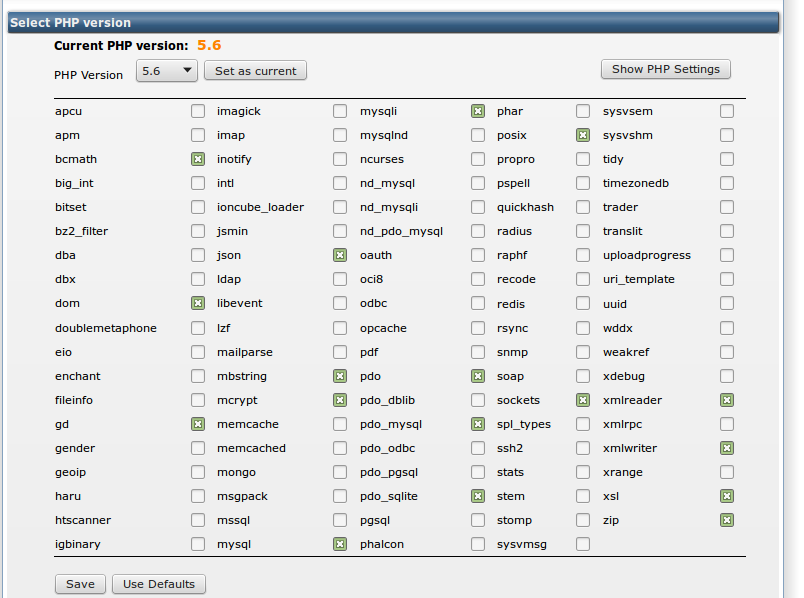Turn on the redis extension

583,304
